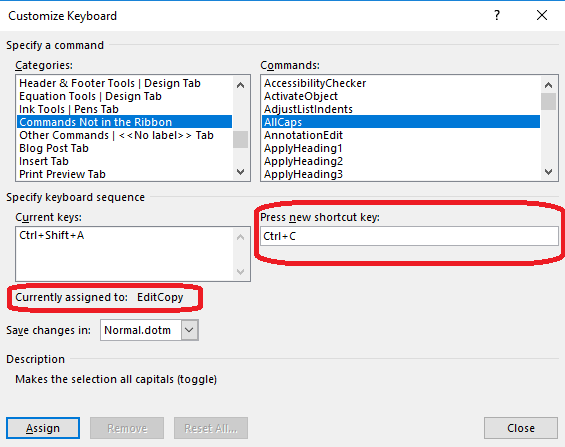Screen dimensions: 565x447
Task: Open the Save changes in Normal.dotm dropdown
Action: 190,330
